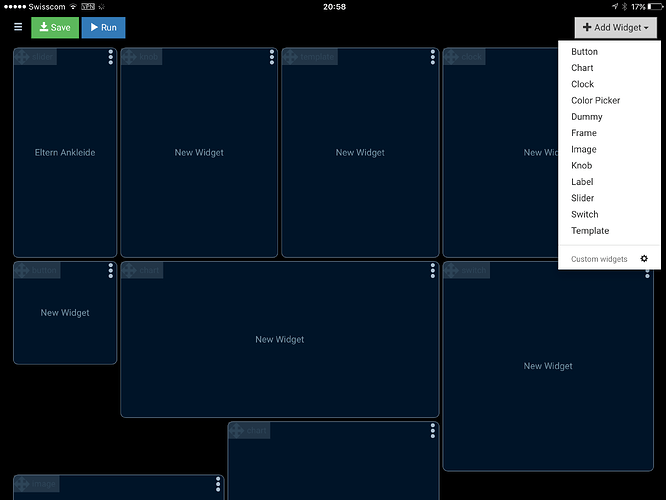Click the Custom widgets label

[x=599, y=259]
